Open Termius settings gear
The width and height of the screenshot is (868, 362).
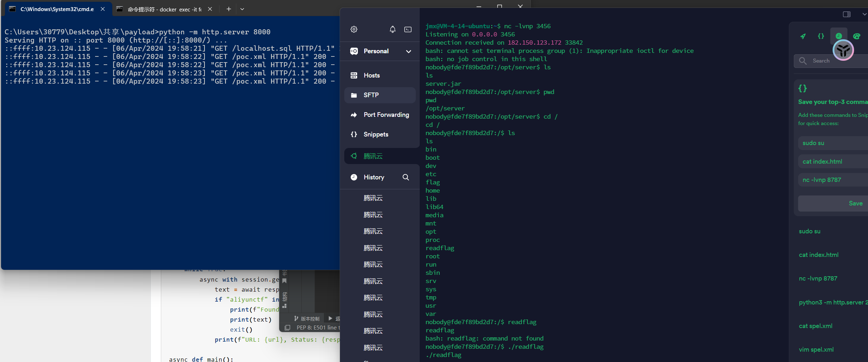point(354,29)
